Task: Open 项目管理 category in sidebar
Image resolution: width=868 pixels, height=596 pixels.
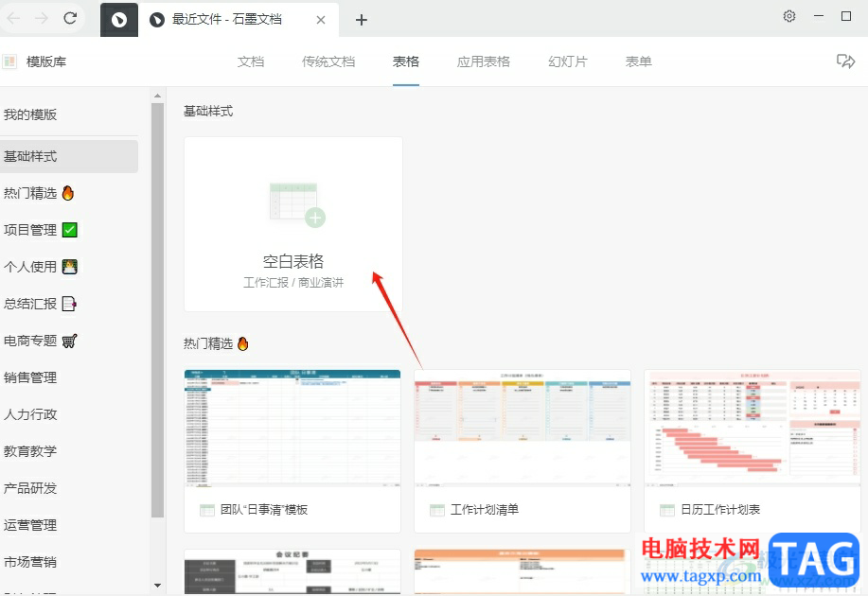Action: [x=40, y=230]
